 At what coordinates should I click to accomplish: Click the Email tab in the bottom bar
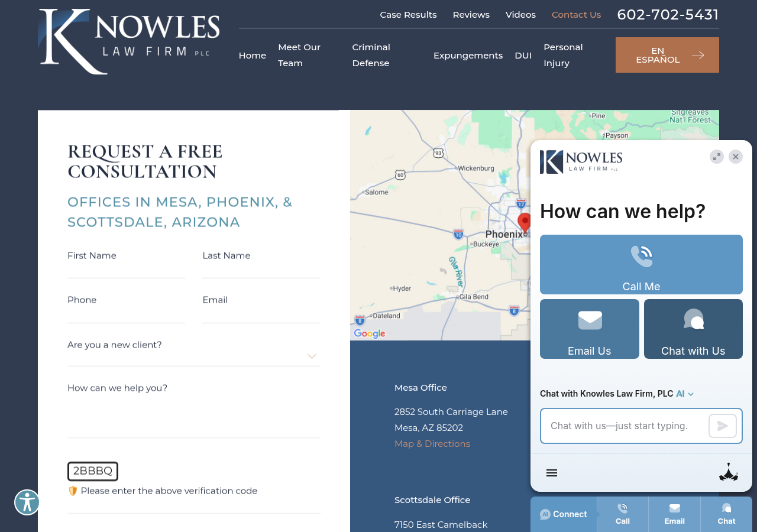675,514
